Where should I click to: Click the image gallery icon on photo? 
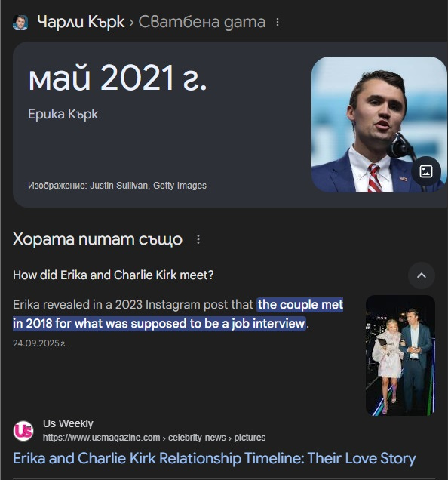coord(426,171)
